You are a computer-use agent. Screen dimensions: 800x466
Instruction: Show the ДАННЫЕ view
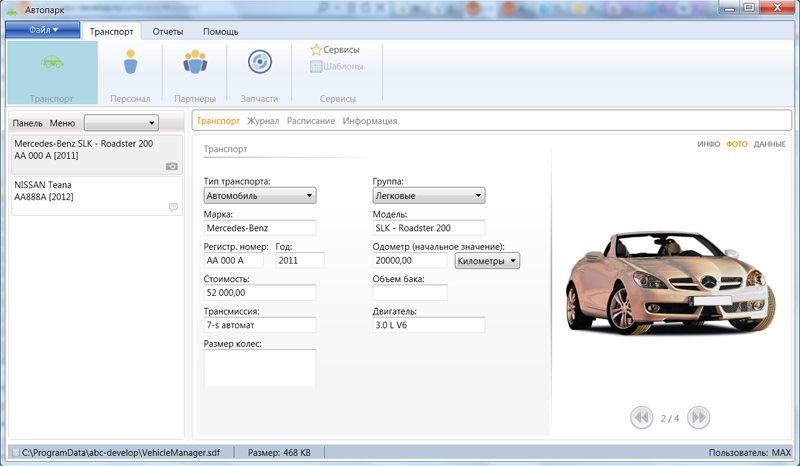point(769,144)
